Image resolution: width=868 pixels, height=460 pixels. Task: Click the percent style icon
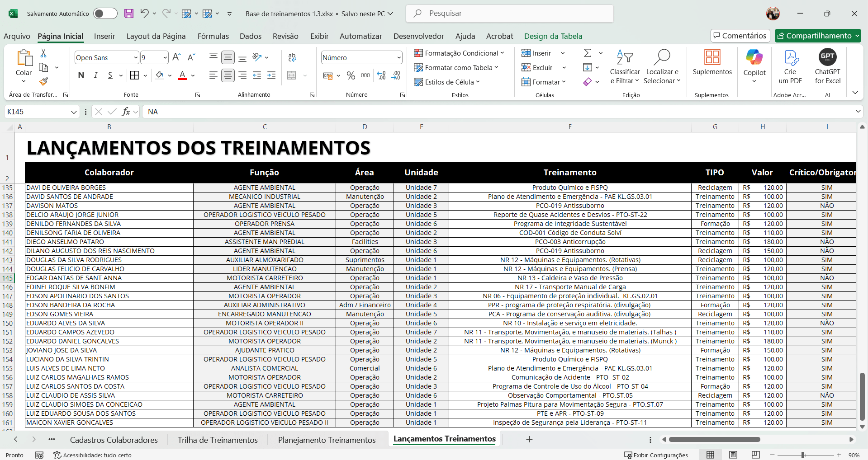351,75
